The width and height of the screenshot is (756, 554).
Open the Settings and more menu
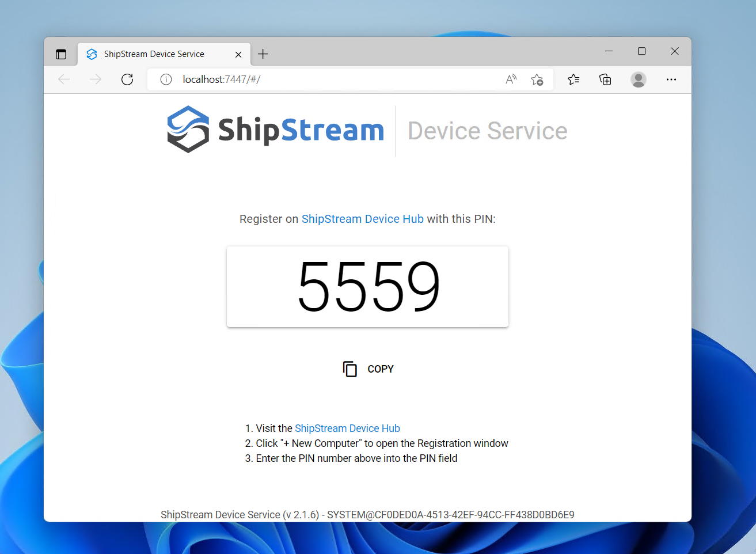pos(671,79)
